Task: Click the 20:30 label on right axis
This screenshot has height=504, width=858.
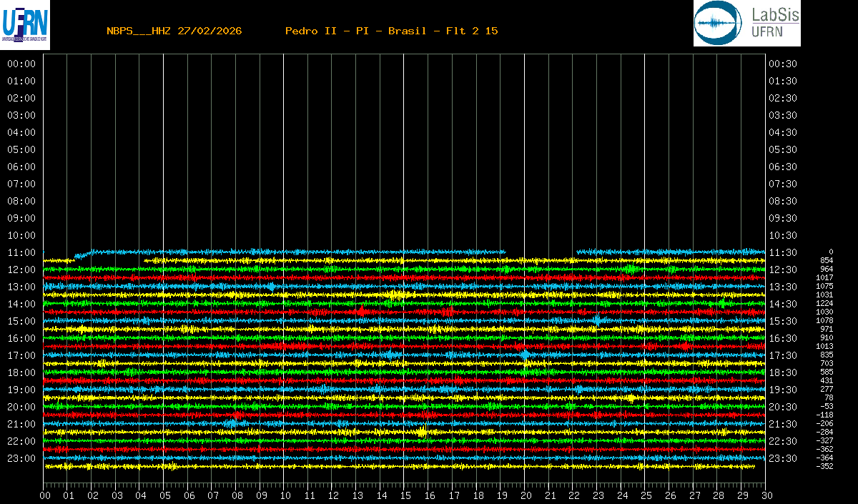Action: tap(782, 407)
